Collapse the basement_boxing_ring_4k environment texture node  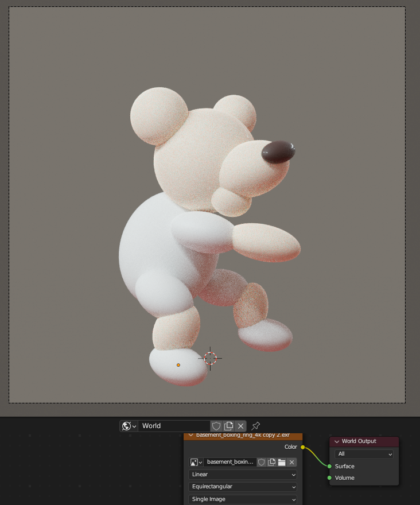point(190,435)
